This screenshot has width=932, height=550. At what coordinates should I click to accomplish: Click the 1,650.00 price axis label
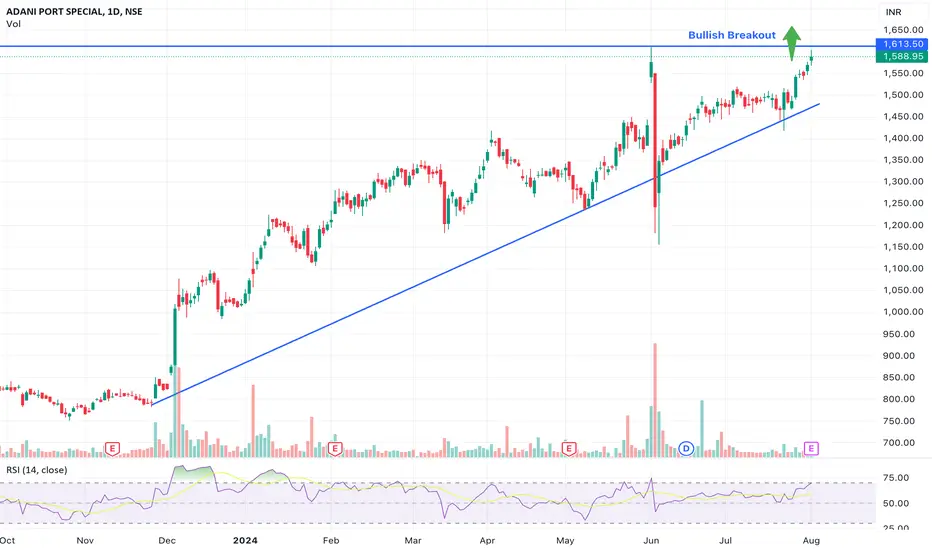[x=903, y=30]
